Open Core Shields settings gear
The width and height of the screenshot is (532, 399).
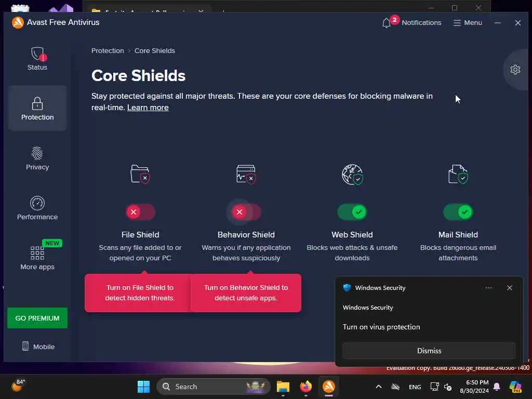[515, 70]
